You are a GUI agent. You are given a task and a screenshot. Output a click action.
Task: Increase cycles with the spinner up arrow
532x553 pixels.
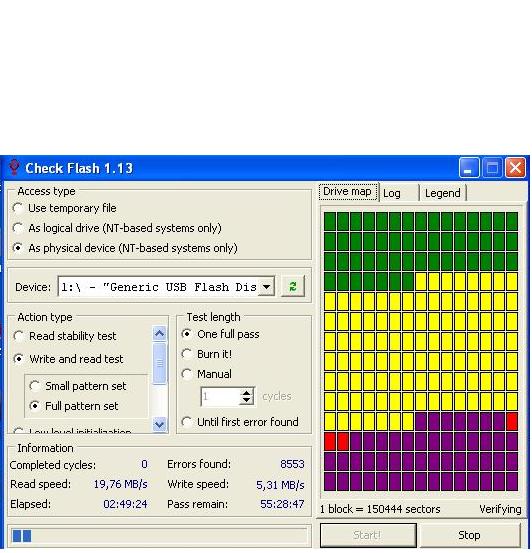click(246, 392)
